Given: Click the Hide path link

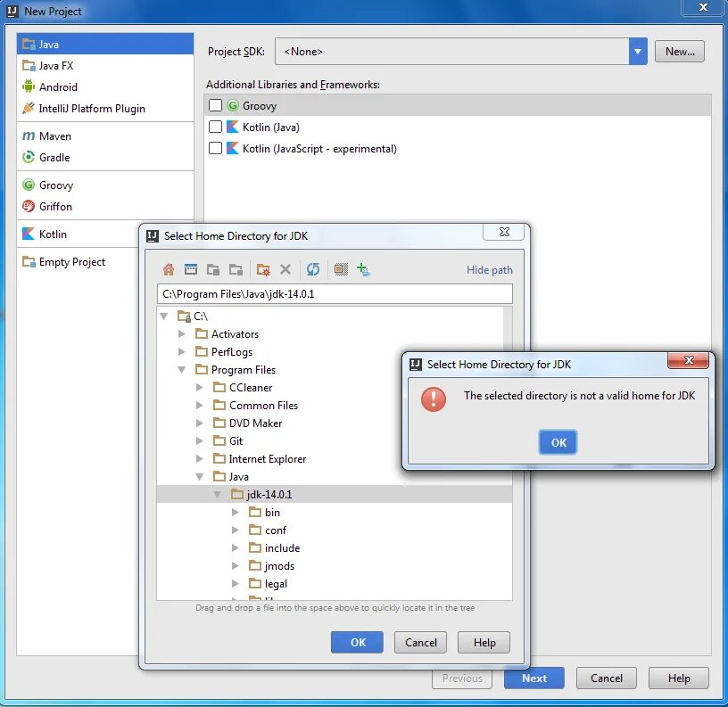Looking at the screenshot, I should pyautogui.click(x=490, y=270).
